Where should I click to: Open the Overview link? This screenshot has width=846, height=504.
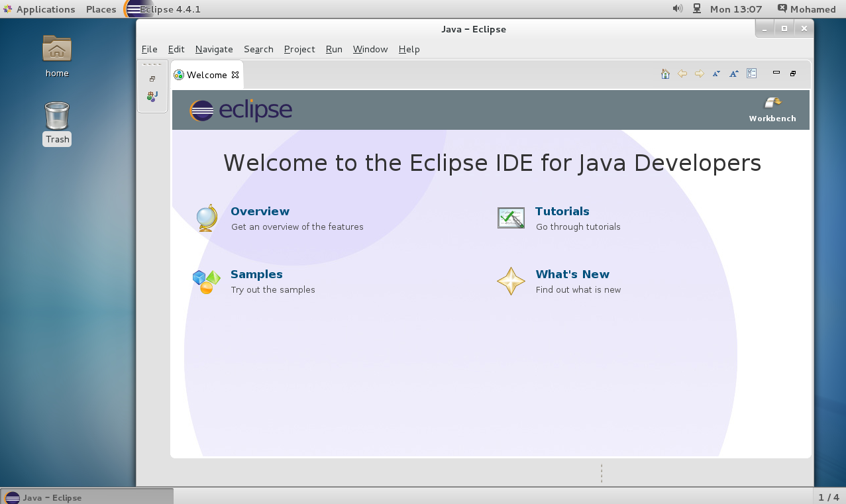[x=260, y=211]
